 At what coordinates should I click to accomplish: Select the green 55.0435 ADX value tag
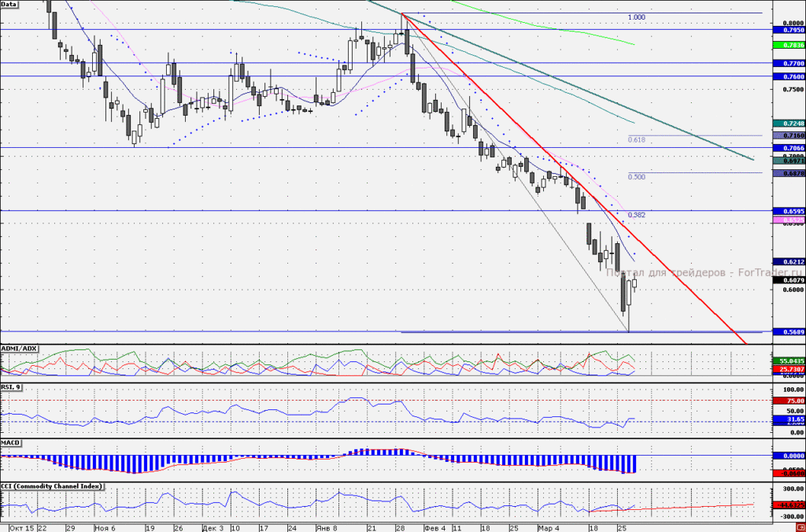coord(789,362)
